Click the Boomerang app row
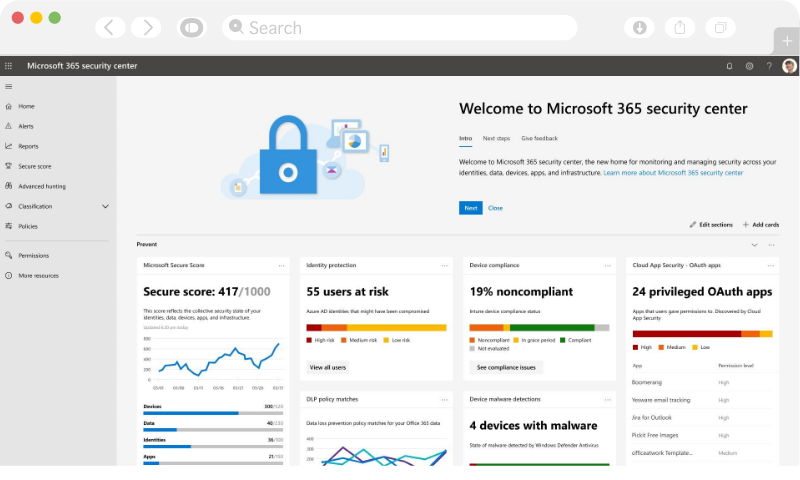The width and height of the screenshot is (800, 480). point(703,382)
